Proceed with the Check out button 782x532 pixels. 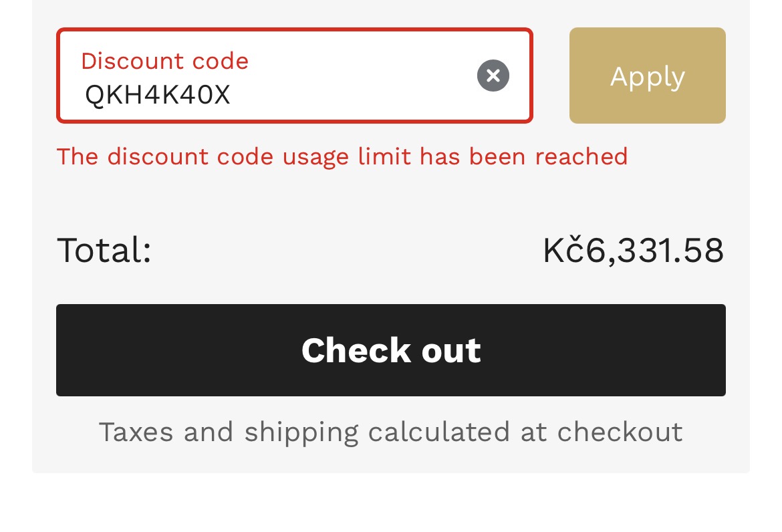(x=390, y=350)
